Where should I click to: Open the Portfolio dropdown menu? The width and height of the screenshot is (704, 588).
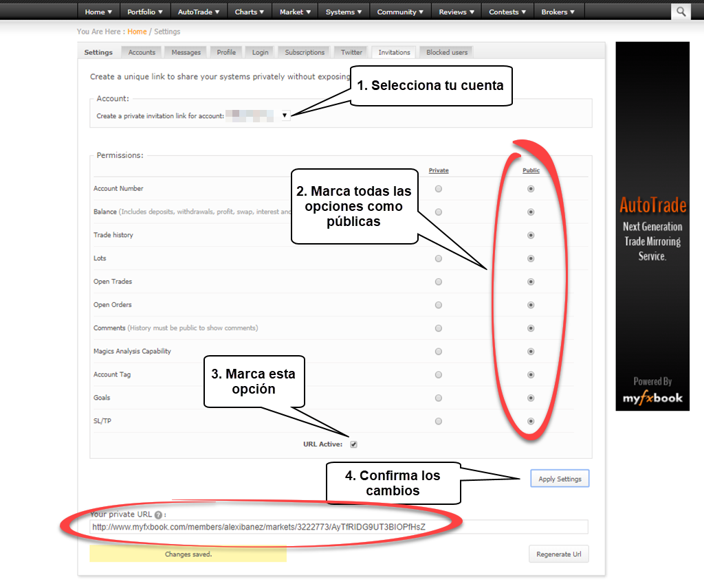coord(144,12)
